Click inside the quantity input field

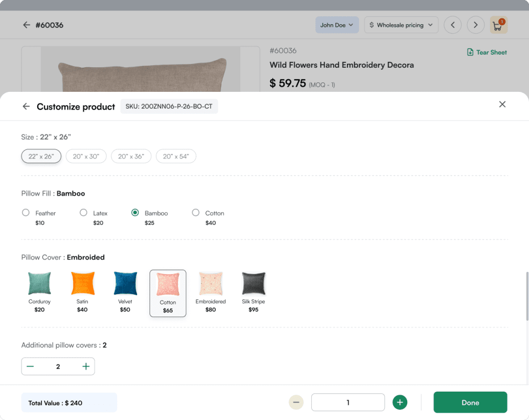pos(347,402)
